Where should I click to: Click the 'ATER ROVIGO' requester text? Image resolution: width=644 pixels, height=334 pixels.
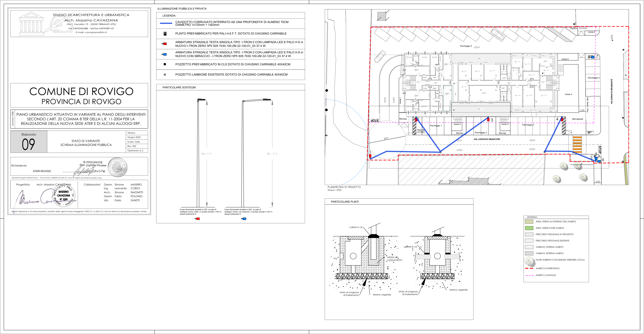(x=42, y=171)
